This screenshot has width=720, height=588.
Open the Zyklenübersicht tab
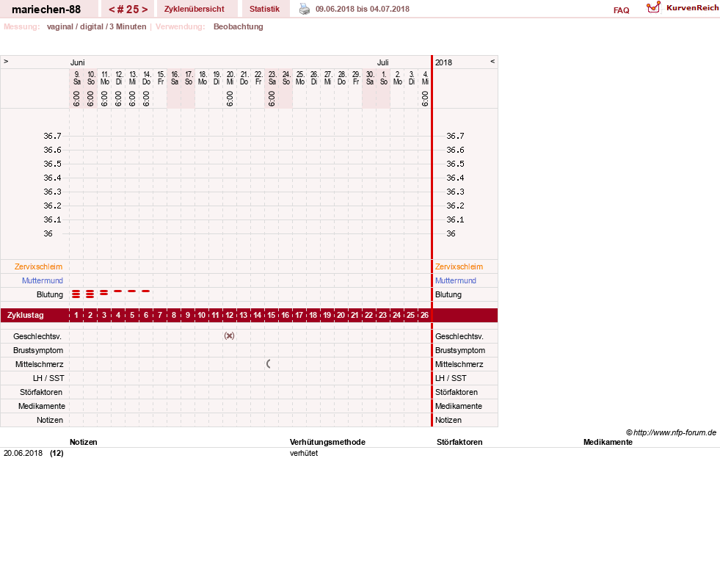pos(194,10)
